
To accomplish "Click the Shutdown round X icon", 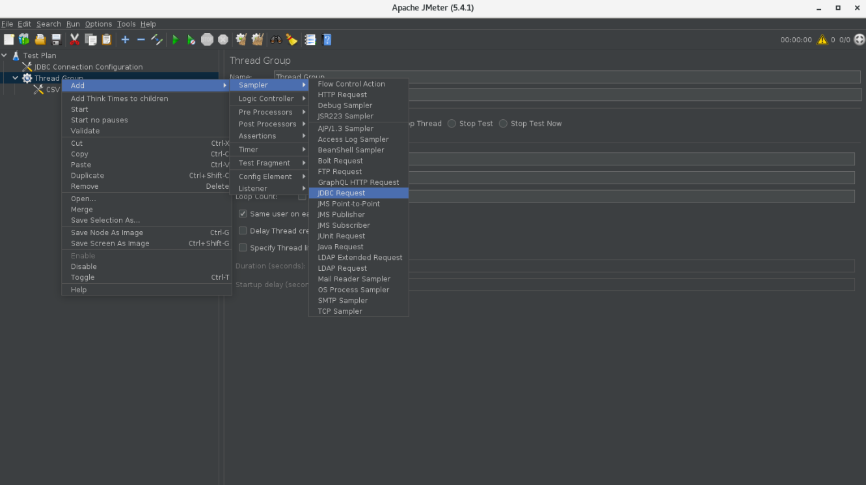I will tap(223, 40).
